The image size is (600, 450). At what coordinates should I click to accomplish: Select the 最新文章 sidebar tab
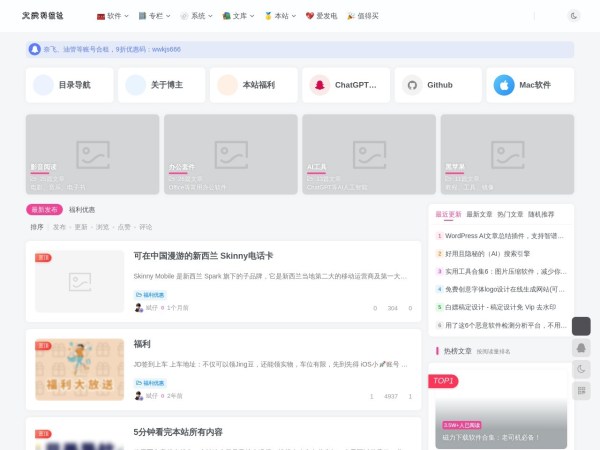479,214
